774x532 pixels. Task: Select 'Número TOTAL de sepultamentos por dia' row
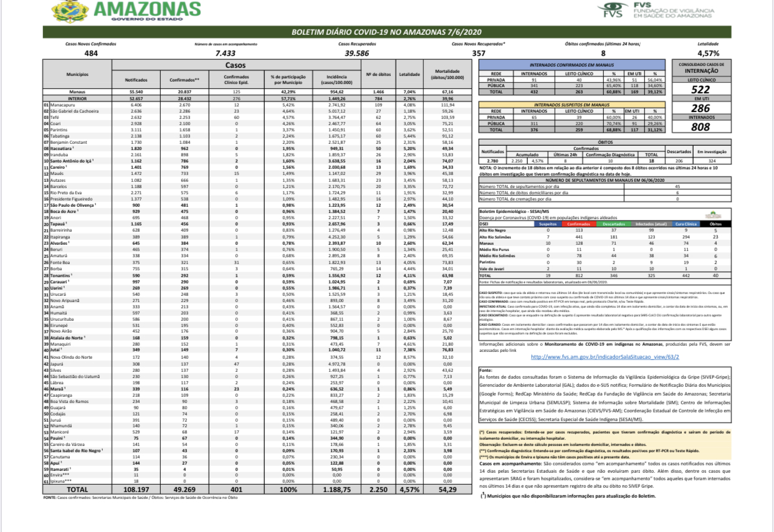[x=604, y=186]
